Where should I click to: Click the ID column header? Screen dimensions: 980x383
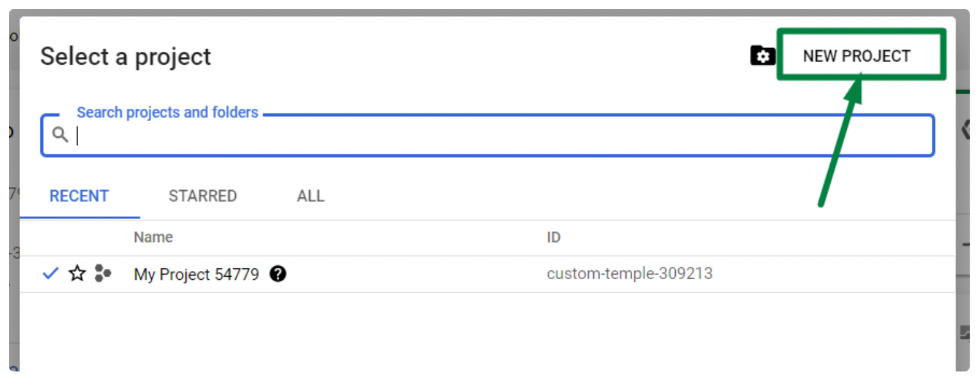553,238
